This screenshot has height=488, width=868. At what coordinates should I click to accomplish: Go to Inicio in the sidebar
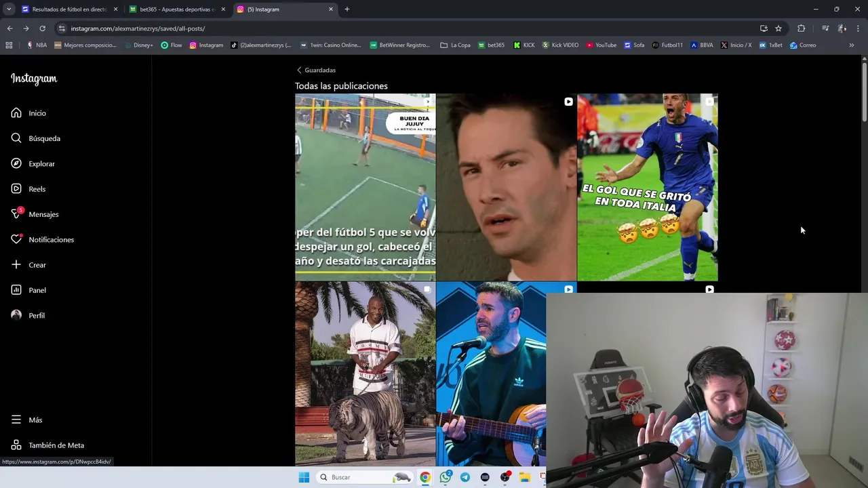[x=28, y=113]
